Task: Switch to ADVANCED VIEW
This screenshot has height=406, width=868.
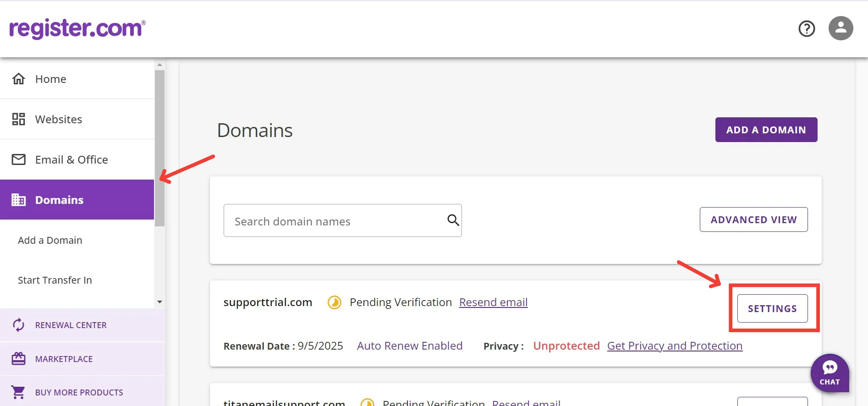Action: (x=753, y=219)
